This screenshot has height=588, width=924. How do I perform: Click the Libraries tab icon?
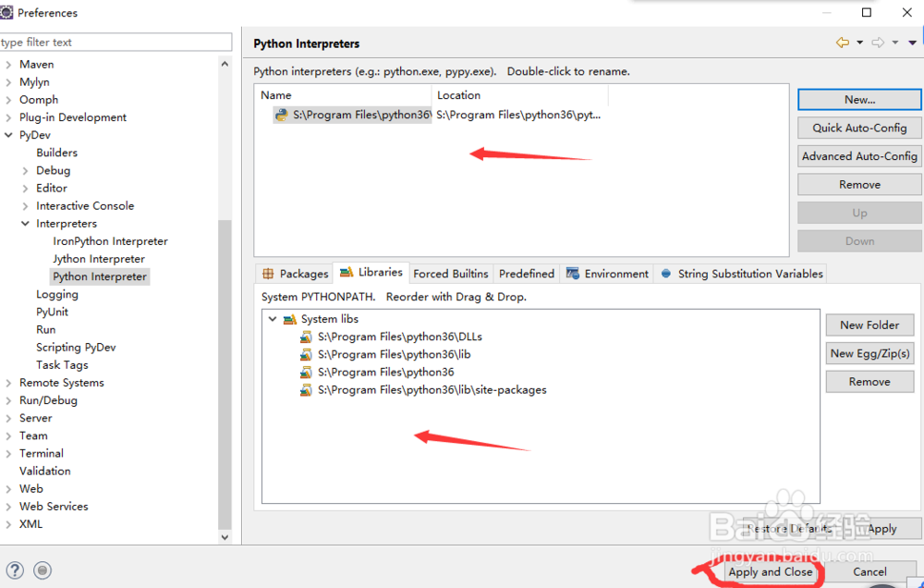coord(346,272)
